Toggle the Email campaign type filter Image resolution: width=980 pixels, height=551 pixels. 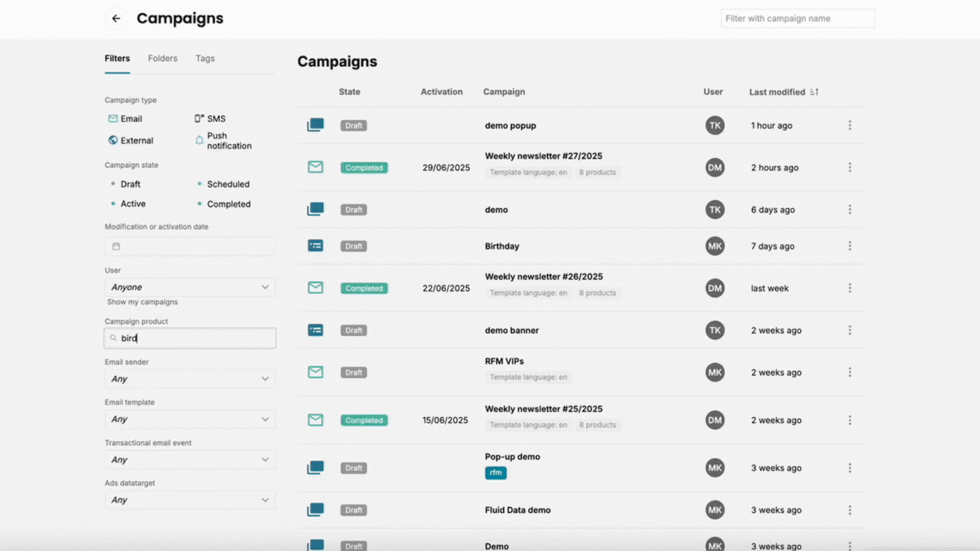(x=125, y=119)
